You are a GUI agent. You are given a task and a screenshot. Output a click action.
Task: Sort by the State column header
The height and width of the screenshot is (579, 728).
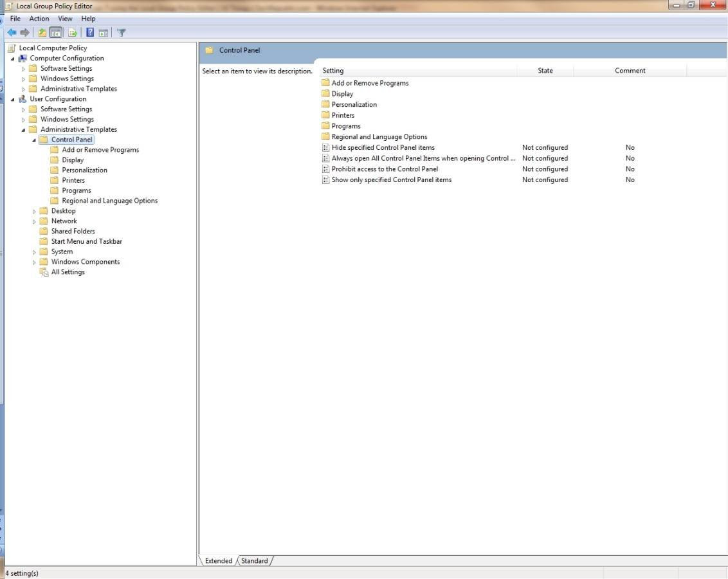click(x=545, y=71)
